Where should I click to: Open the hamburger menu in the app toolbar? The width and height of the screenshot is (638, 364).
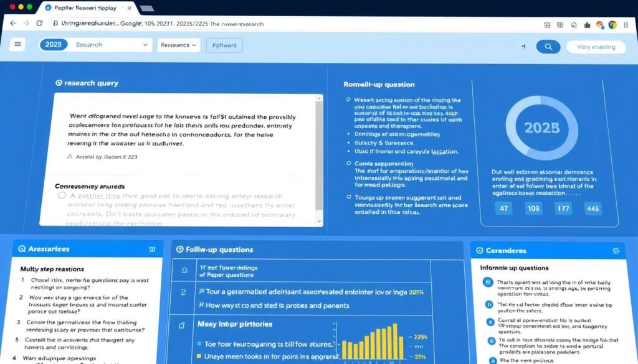[x=17, y=44]
